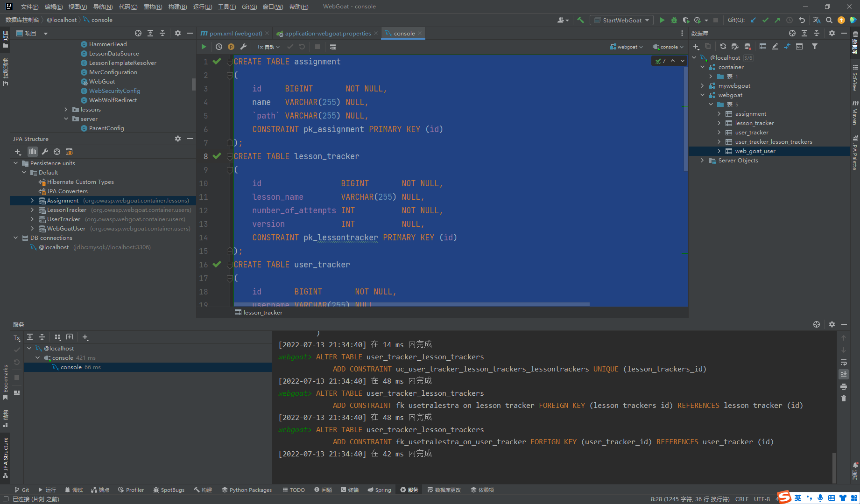Open the Python Packages tool window
Image resolution: width=860 pixels, height=504 pixels.
pyautogui.click(x=247, y=490)
